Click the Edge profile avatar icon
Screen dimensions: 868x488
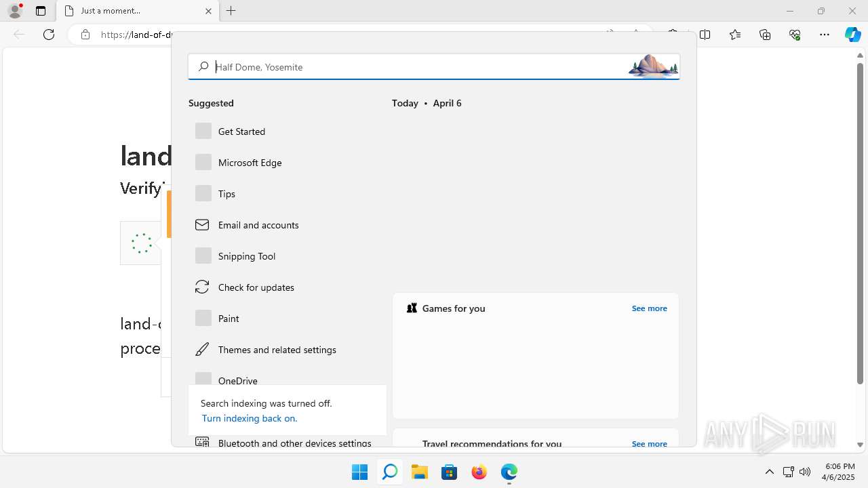pyautogui.click(x=15, y=11)
